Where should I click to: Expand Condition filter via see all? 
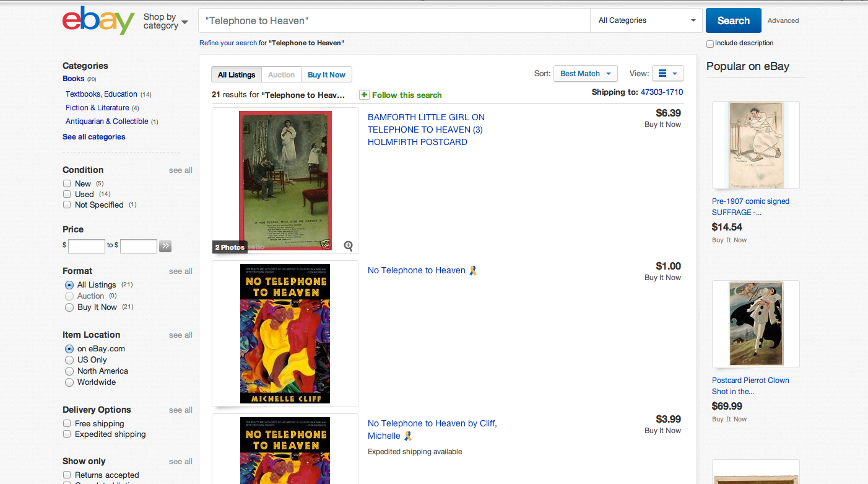pyautogui.click(x=181, y=170)
